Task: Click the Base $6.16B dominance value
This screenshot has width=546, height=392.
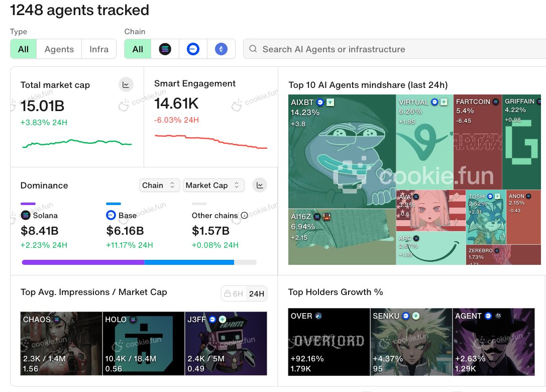Action: point(125,231)
